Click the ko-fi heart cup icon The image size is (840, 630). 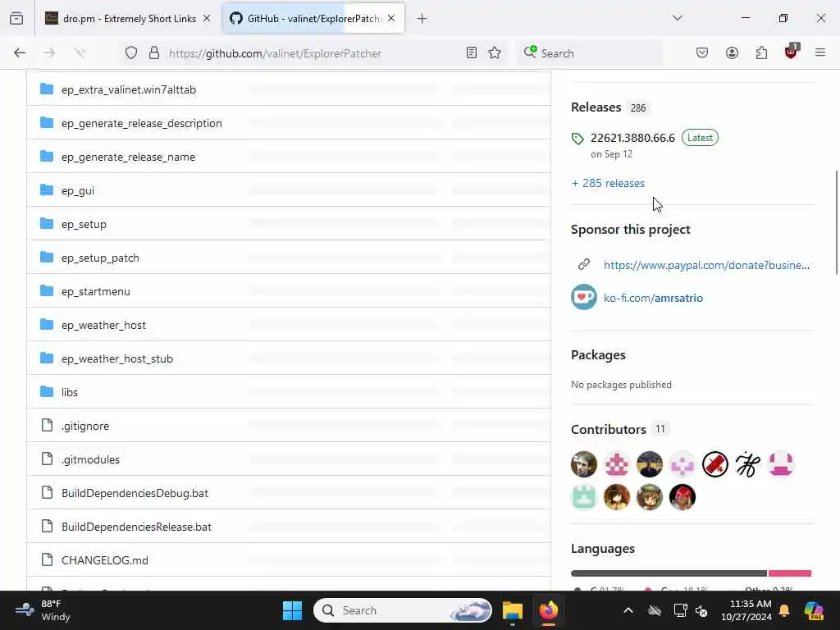tap(584, 297)
